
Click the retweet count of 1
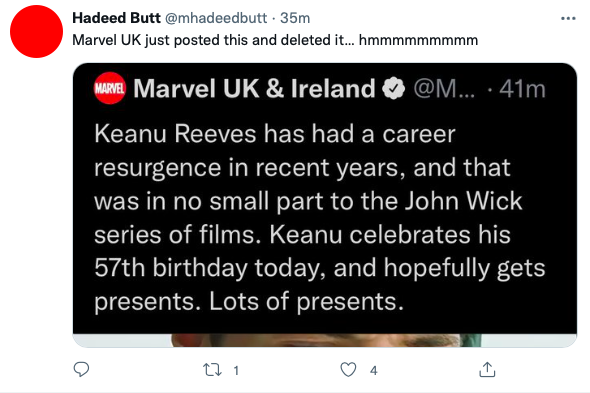click(x=236, y=371)
